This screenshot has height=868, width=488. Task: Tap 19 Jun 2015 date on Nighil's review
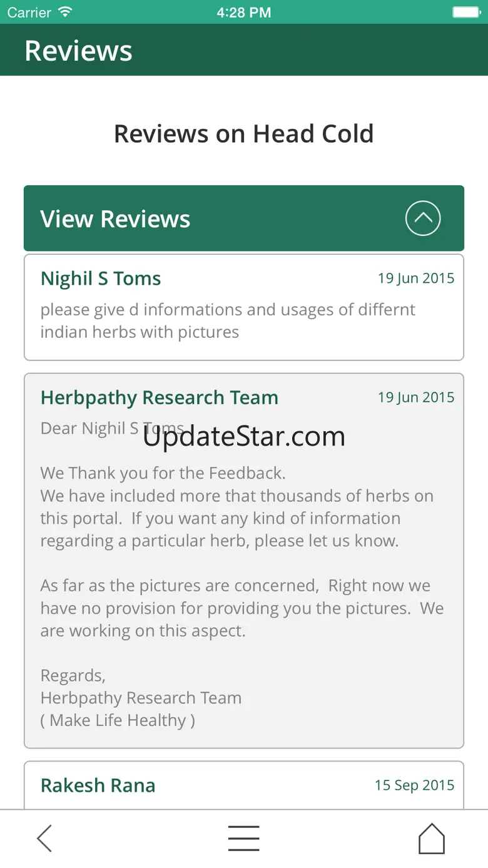tap(416, 278)
